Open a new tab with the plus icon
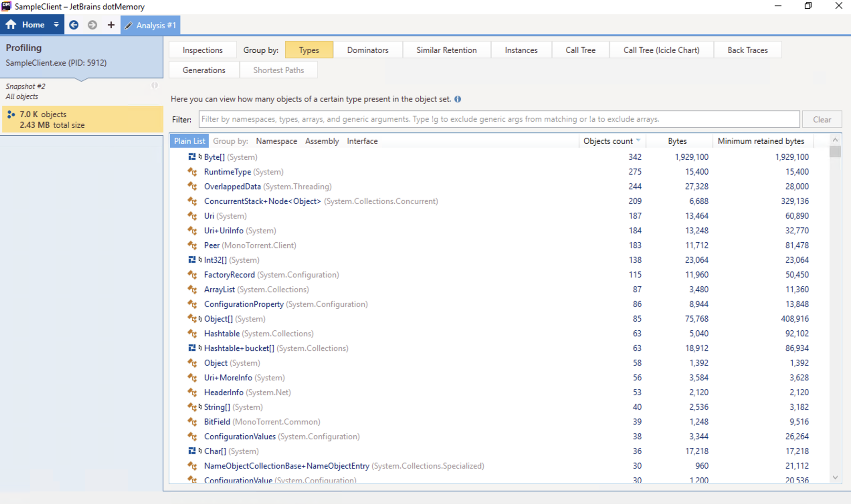Image resolution: width=851 pixels, height=504 pixels. 111,25
